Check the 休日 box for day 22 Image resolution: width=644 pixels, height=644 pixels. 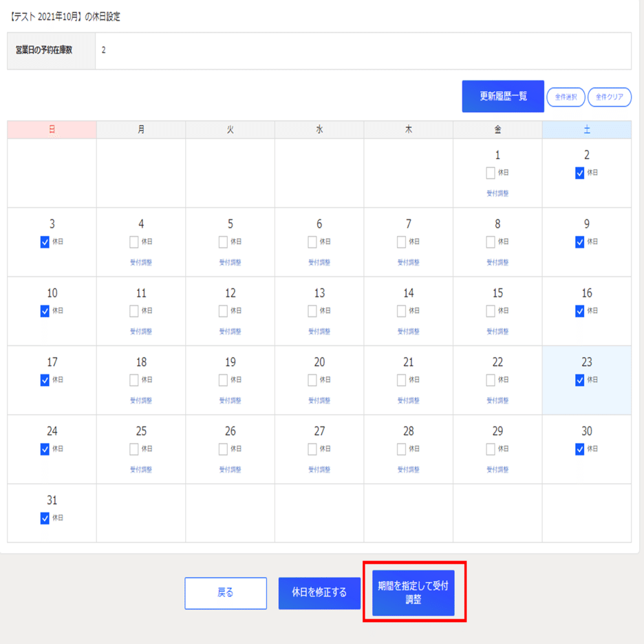490,380
